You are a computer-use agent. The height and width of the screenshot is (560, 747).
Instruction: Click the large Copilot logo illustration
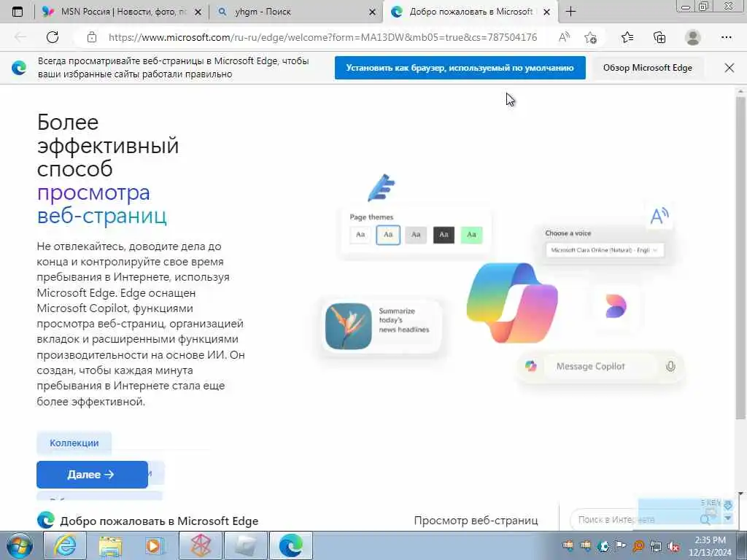512,303
